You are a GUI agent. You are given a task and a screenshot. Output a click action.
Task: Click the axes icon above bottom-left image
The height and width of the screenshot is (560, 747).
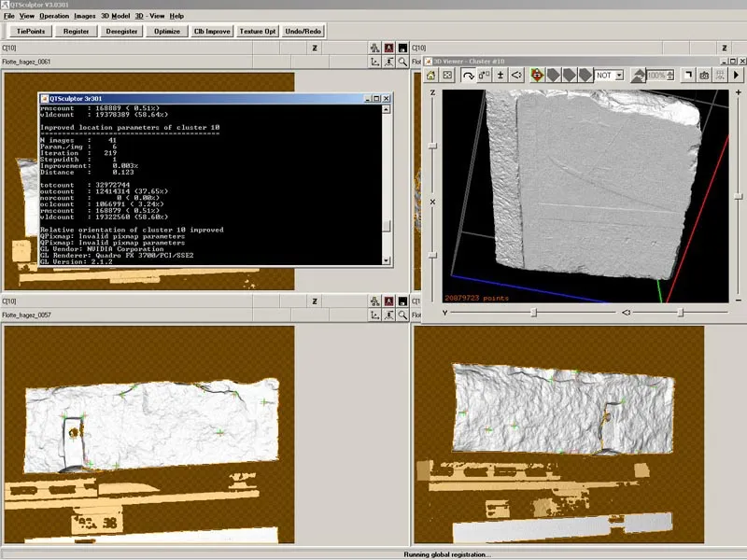375,315
